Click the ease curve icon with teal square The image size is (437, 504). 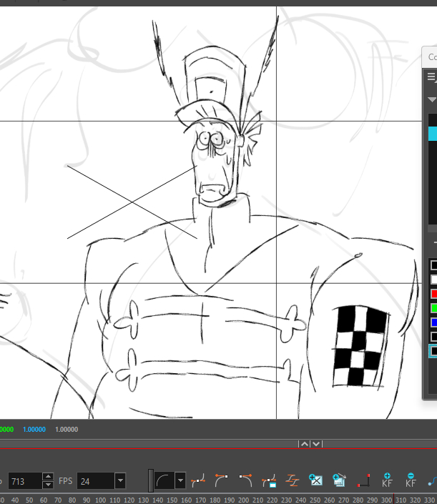click(270, 480)
